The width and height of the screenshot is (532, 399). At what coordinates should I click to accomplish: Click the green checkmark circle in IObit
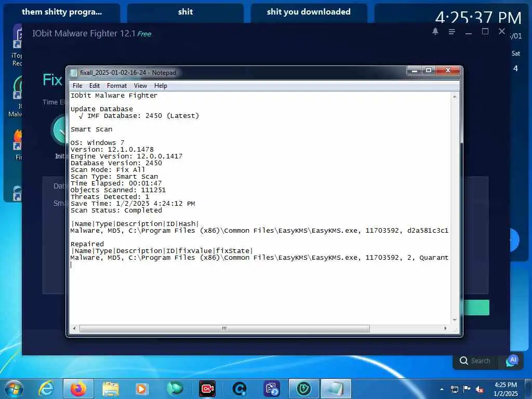coord(58,130)
